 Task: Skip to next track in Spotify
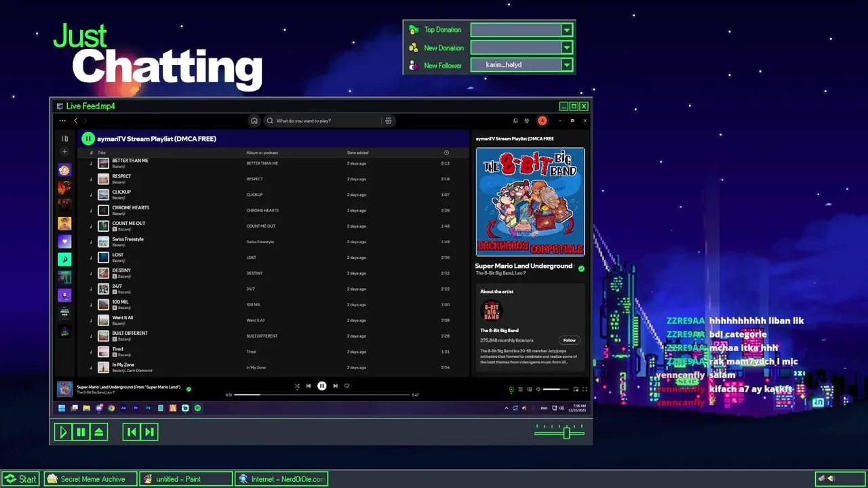click(x=335, y=386)
